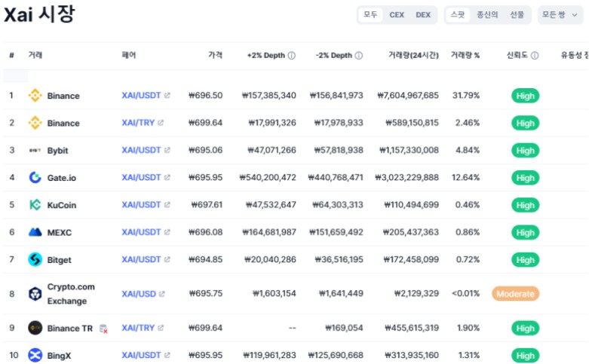Select the 모두 exchange filter
Image resolution: width=589 pixels, height=364 pixels.
tap(370, 14)
